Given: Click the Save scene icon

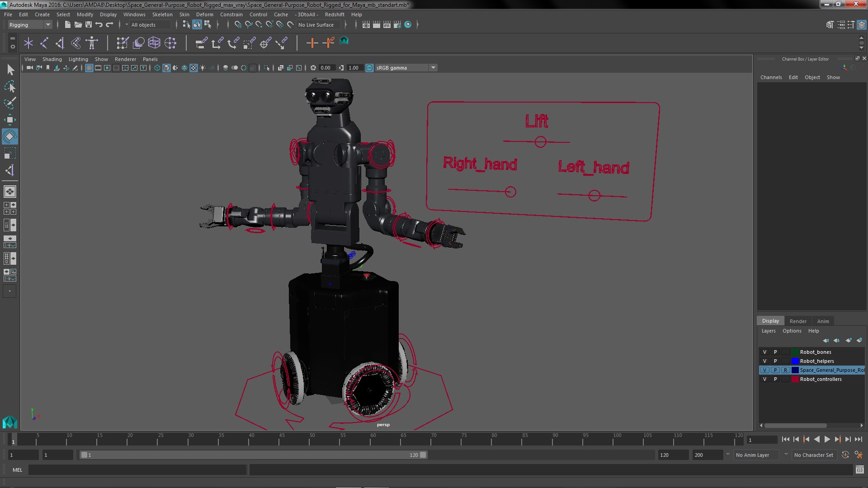Looking at the screenshot, I should 89,25.
